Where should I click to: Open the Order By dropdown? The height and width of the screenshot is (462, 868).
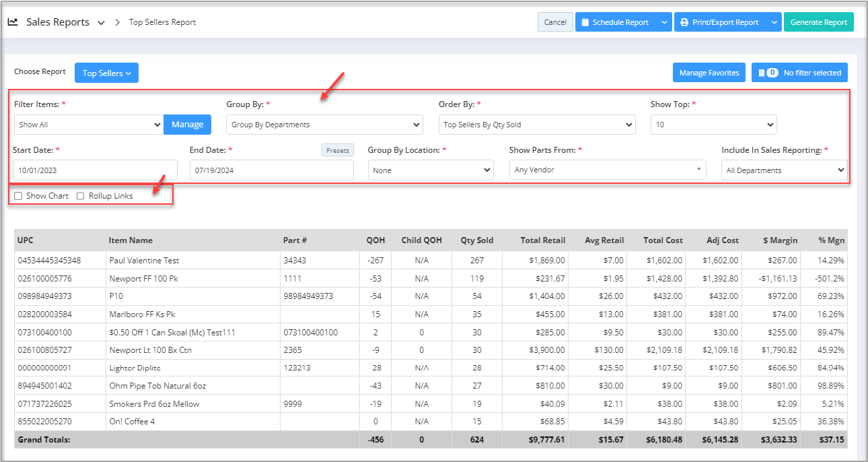(537, 125)
